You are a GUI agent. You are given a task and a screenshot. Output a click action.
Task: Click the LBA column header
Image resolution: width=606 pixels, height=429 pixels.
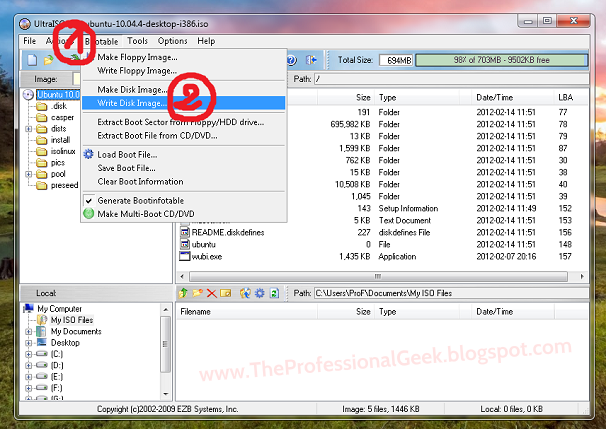[571, 97]
